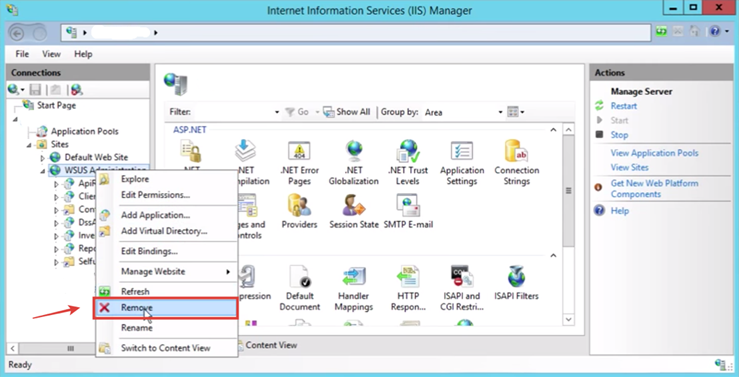This screenshot has height=377, width=739.
Task: Select Edit Bindings... in context menu
Action: 167,251
